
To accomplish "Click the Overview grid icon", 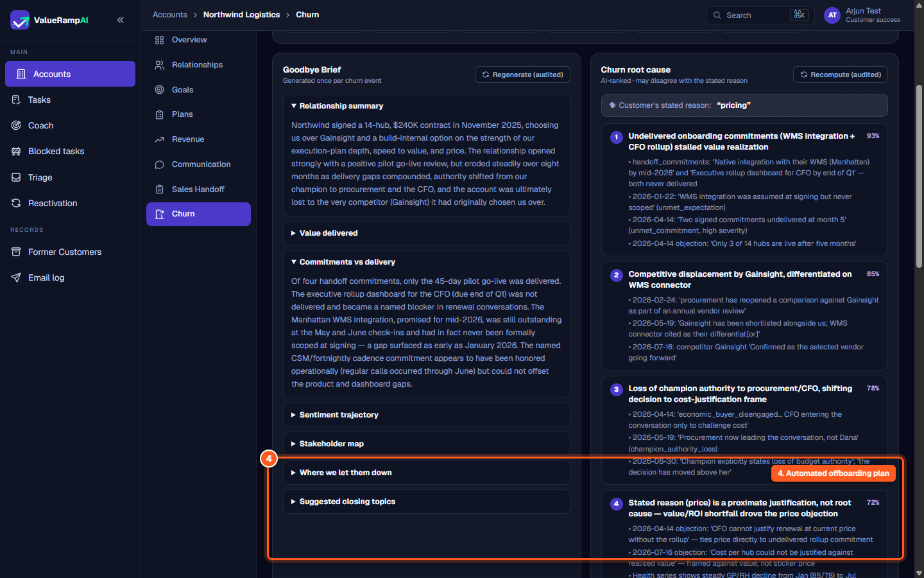I will 160,40.
